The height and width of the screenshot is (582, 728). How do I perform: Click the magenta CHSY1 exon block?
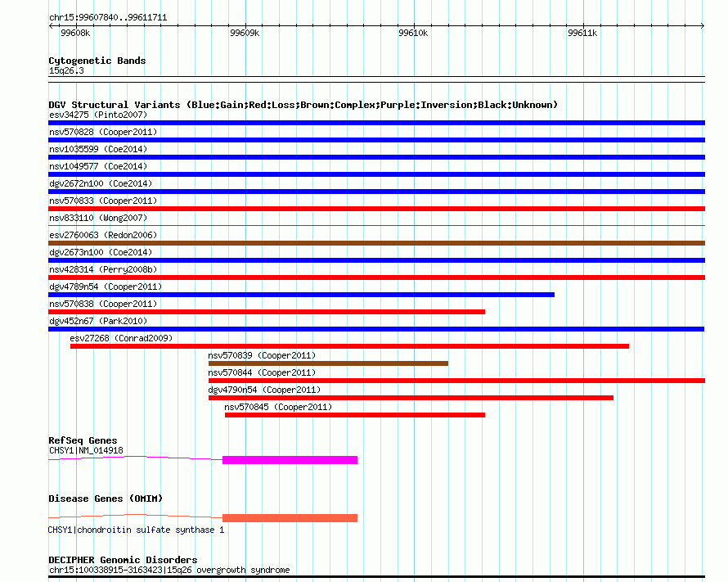click(290, 460)
